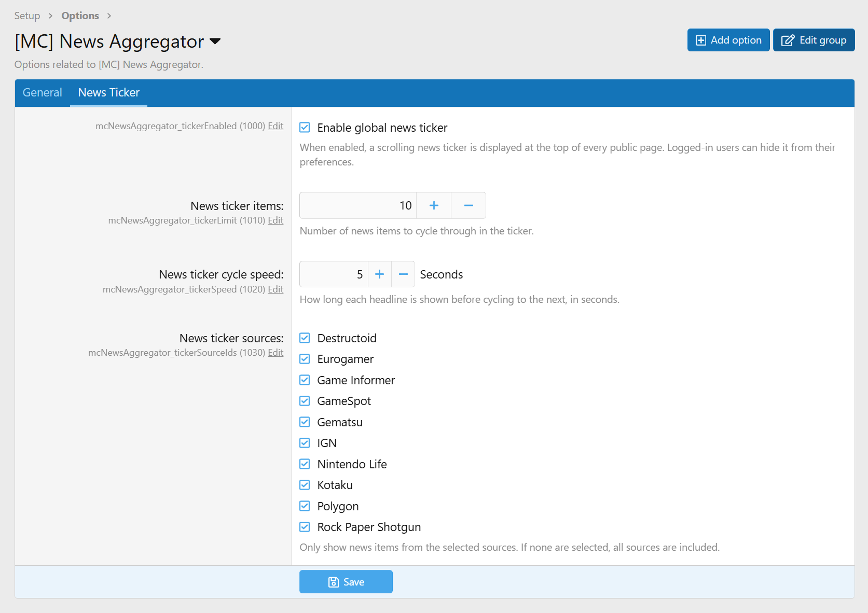Deselect IGN as a ticker source
Screen dimensions: 868x613
(305, 443)
